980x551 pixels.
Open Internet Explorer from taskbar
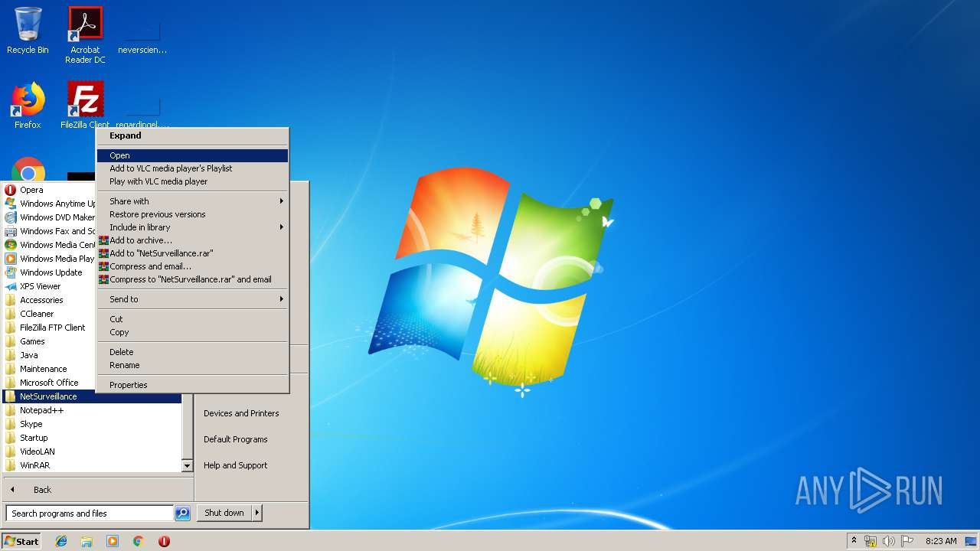pos(61,541)
